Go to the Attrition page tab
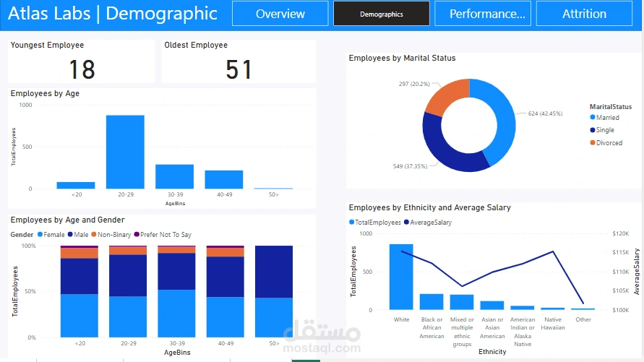The height and width of the screenshot is (362, 644). [584, 14]
